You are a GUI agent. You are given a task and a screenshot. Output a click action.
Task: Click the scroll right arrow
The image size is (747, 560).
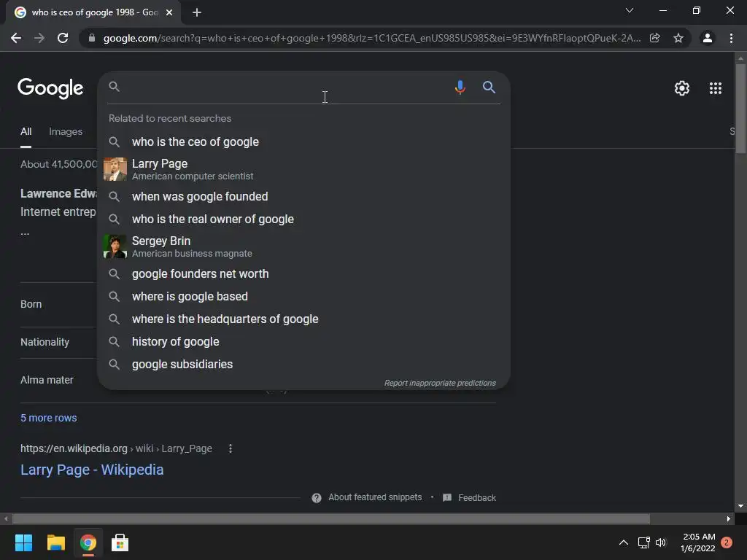729,518
